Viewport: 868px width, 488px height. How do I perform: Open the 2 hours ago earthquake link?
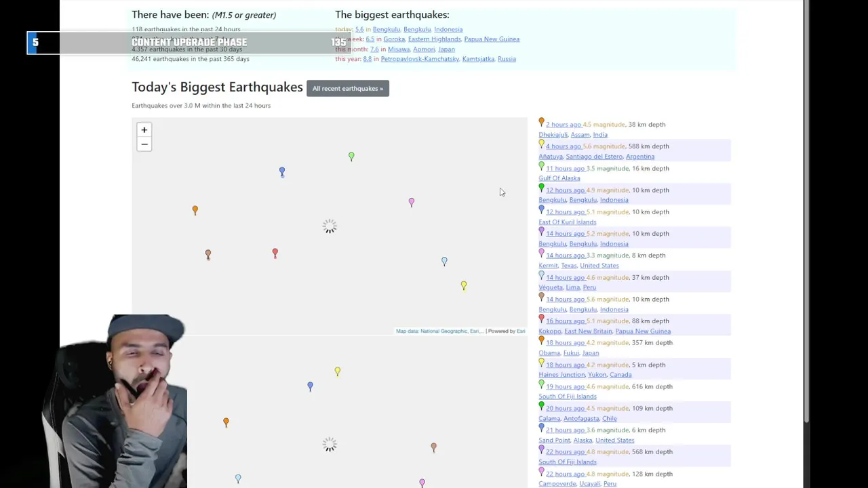[564, 125]
